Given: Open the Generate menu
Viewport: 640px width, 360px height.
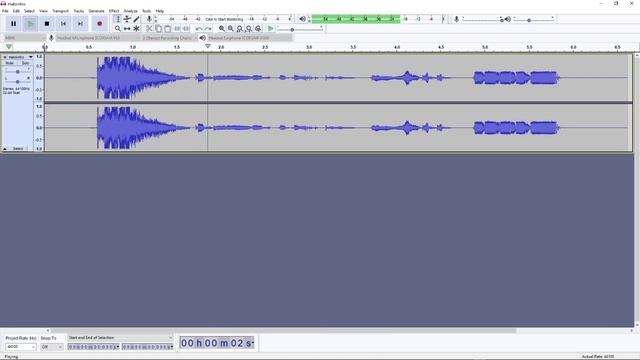Looking at the screenshot, I should click(x=96, y=11).
